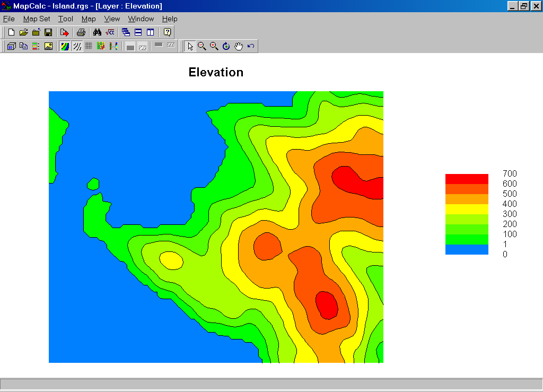Image resolution: width=543 pixels, height=392 pixels.
Task: Click the MapCalc application icon in the title bar
Action: click(x=6, y=6)
